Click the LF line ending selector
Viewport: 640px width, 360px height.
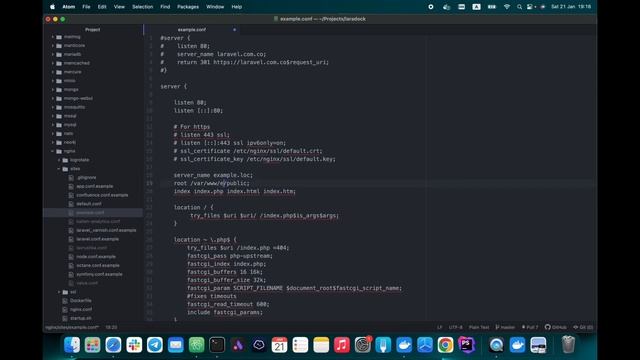[x=440, y=327]
